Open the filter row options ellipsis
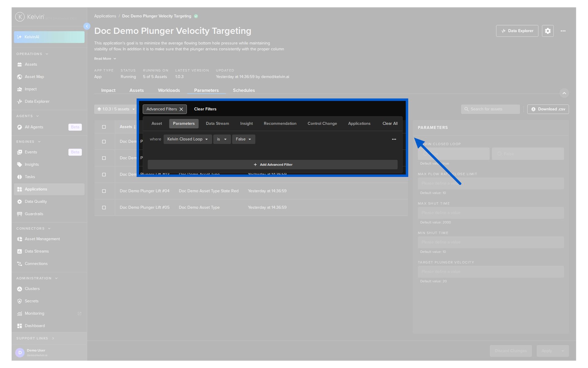588x368 pixels. 394,139
